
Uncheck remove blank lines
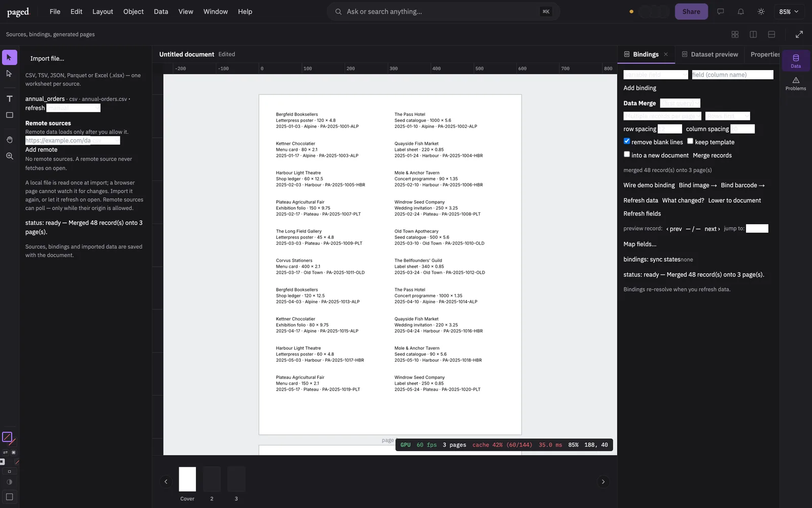pos(627,141)
